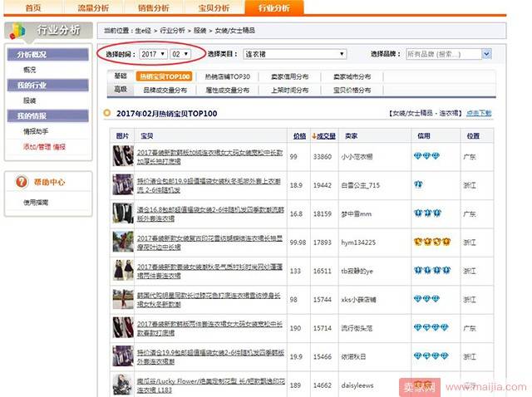Expand the 选择类目 dropdown showing 连衣裙
Screen dimensions: 532x397
point(295,54)
